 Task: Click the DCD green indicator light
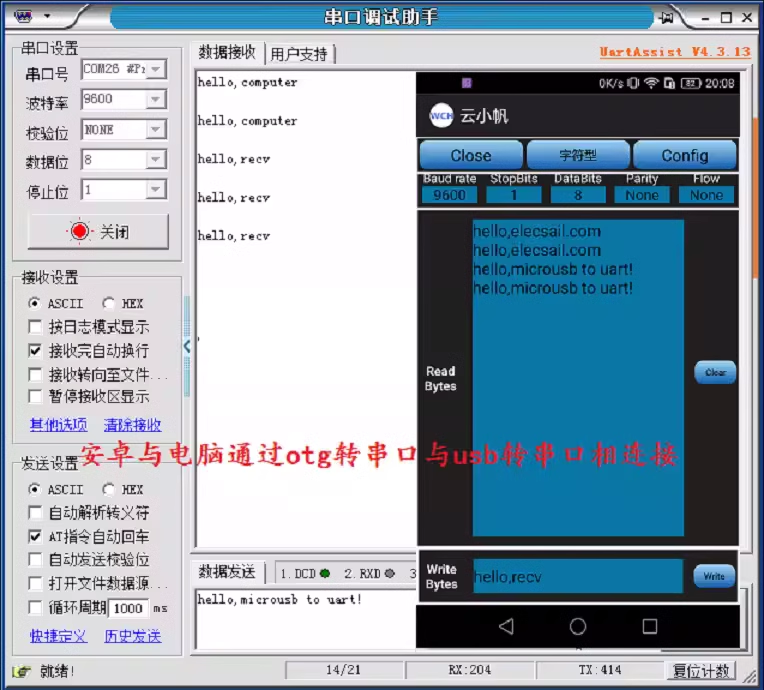(325, 574)
